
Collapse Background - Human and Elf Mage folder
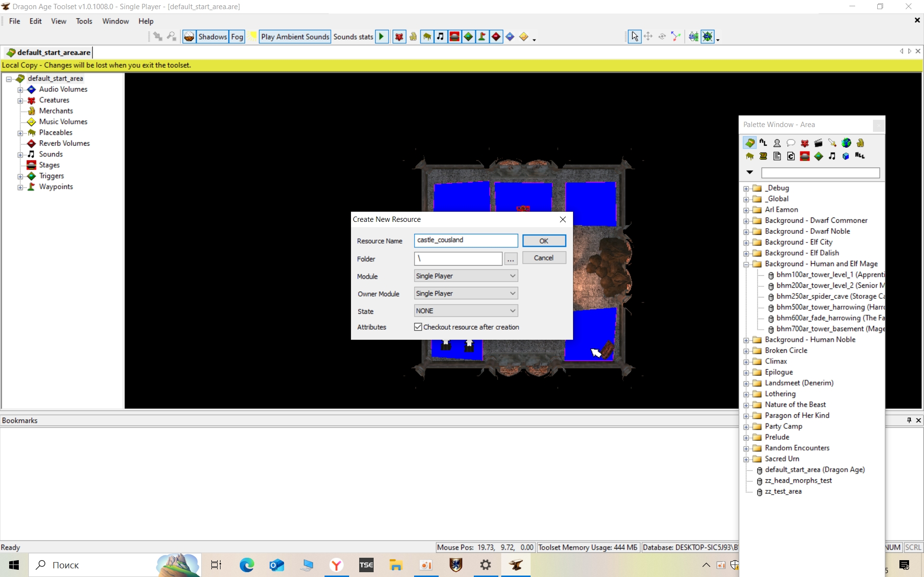pos(746,264)
